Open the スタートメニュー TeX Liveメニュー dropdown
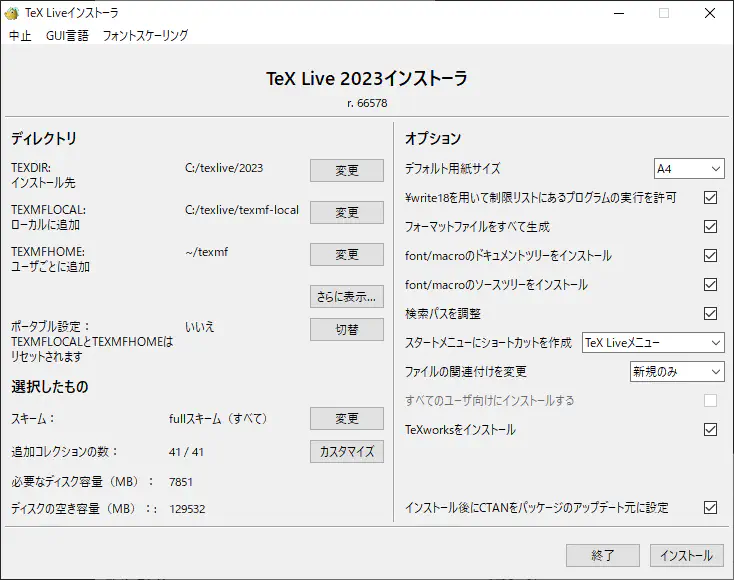Image resolution: width=734 pixels, height=580 pixels. (x=653, y=343)
